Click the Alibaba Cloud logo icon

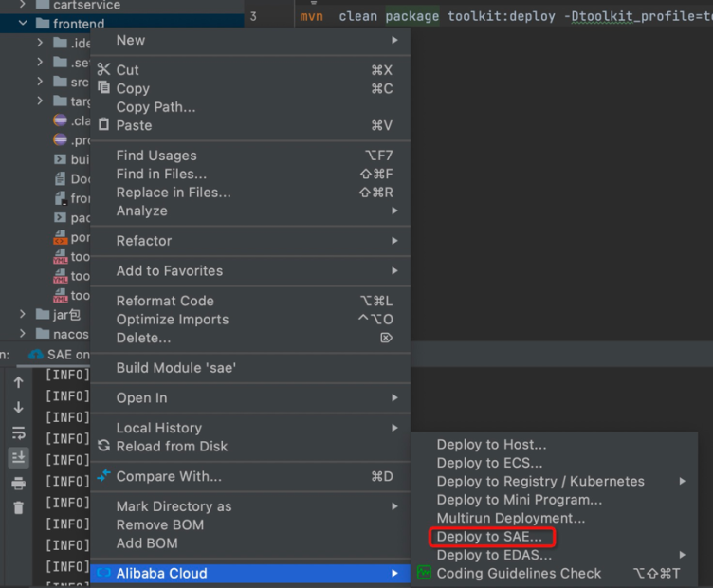coord(104,573)
